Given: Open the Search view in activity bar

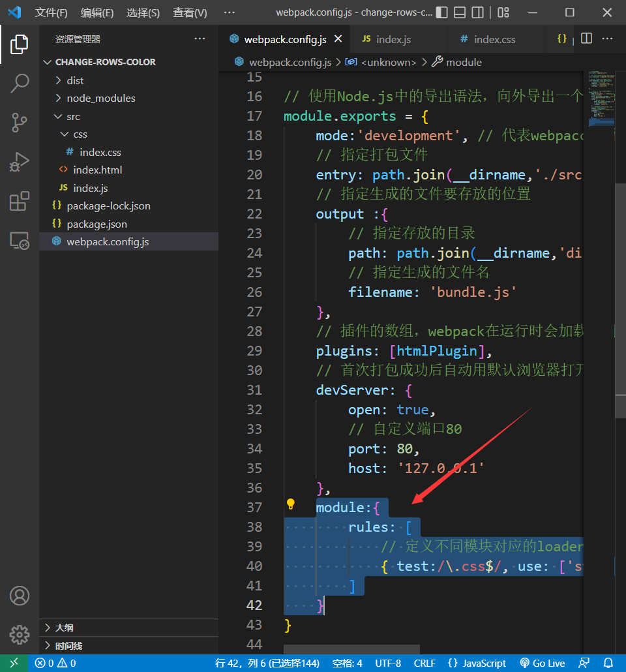Looking at the screenshot, I should pyautogui.click(x=20, y=83).
